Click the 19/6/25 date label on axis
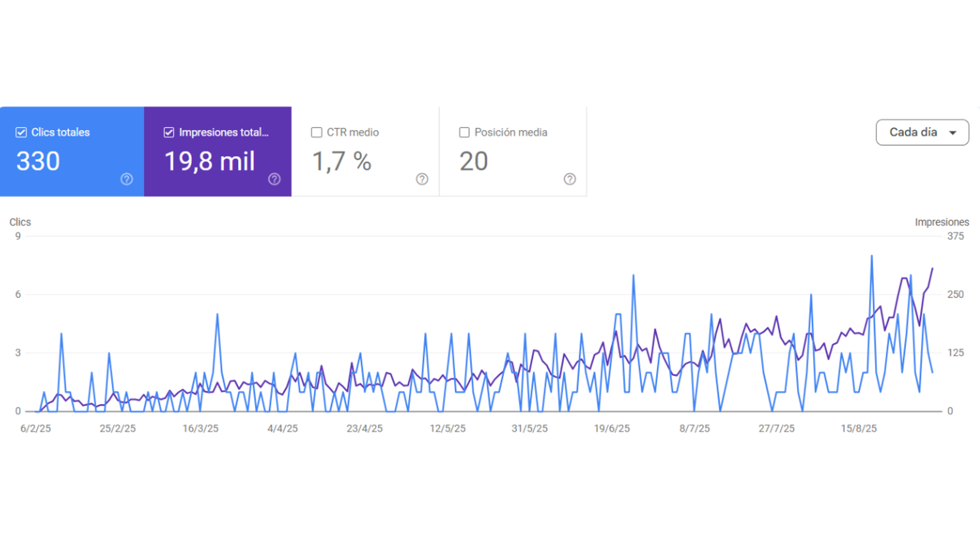Image resolution: width=980 pixels, height=551 pixels. coord(612,429)
